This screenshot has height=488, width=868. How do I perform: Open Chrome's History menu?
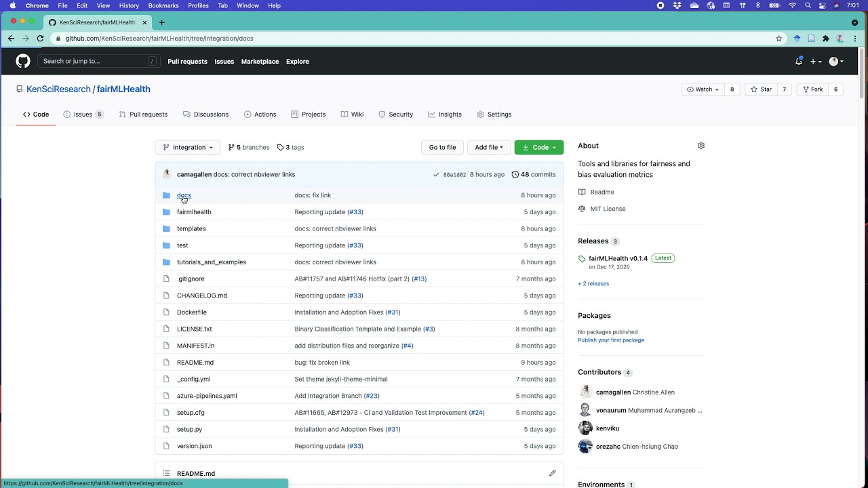[x=129, y=5]
